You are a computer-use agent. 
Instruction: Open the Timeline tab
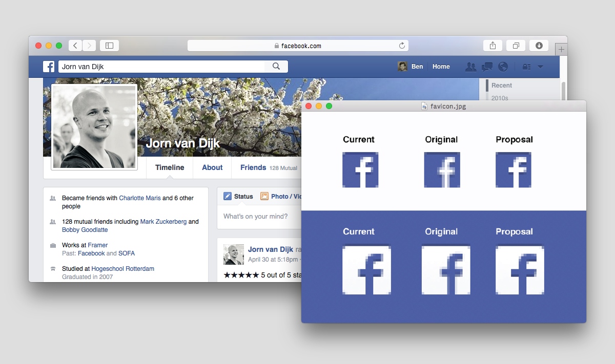[170, 167]
